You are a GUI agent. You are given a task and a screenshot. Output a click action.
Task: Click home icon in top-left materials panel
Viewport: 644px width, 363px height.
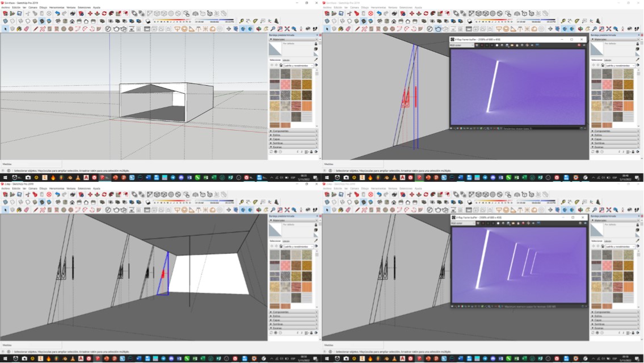click(x=281, y=65)
